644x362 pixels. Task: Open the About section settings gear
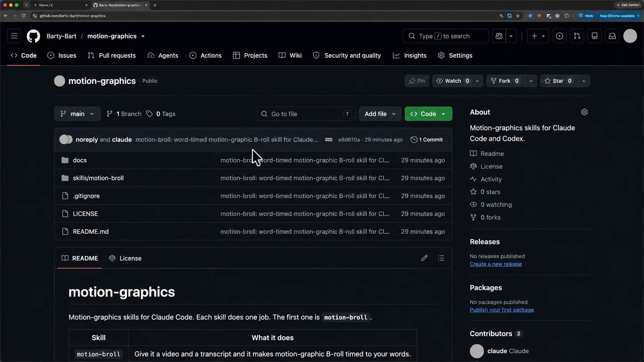click(584, 112)
